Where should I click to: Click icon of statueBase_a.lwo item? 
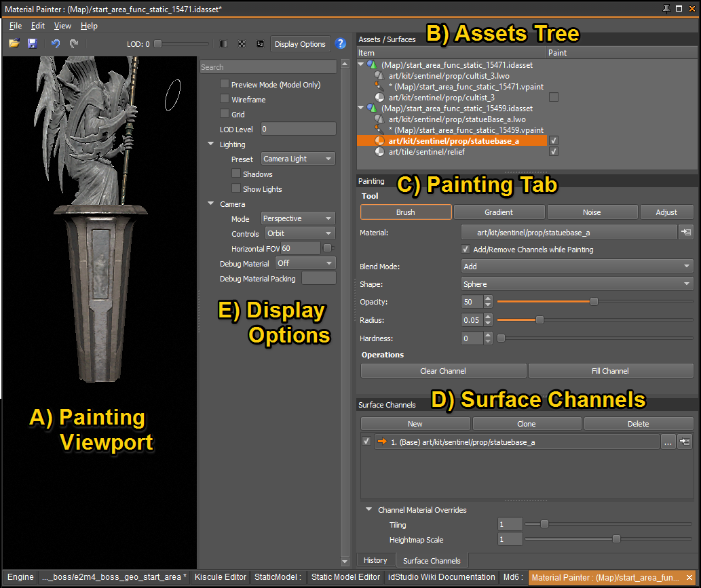coord(379,119)
